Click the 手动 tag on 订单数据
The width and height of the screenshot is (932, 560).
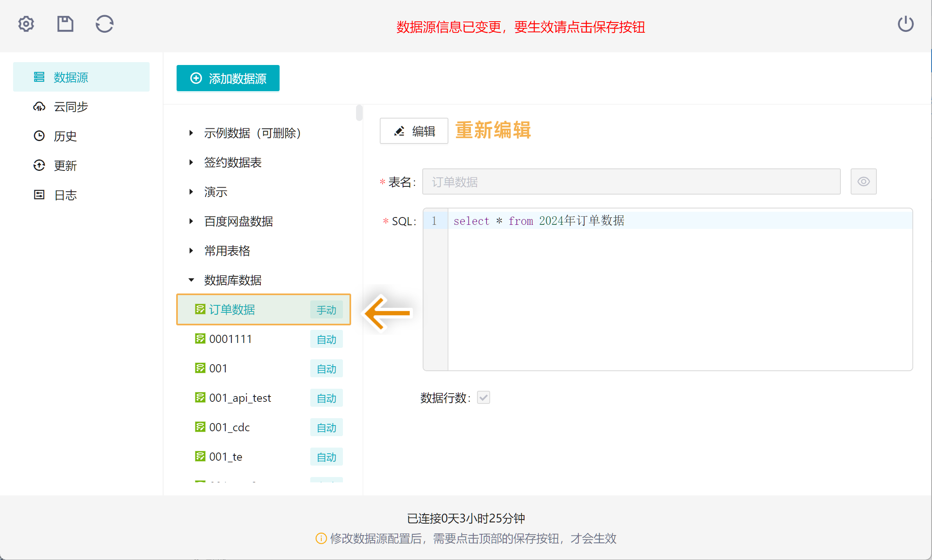click(x=326, y=310)
